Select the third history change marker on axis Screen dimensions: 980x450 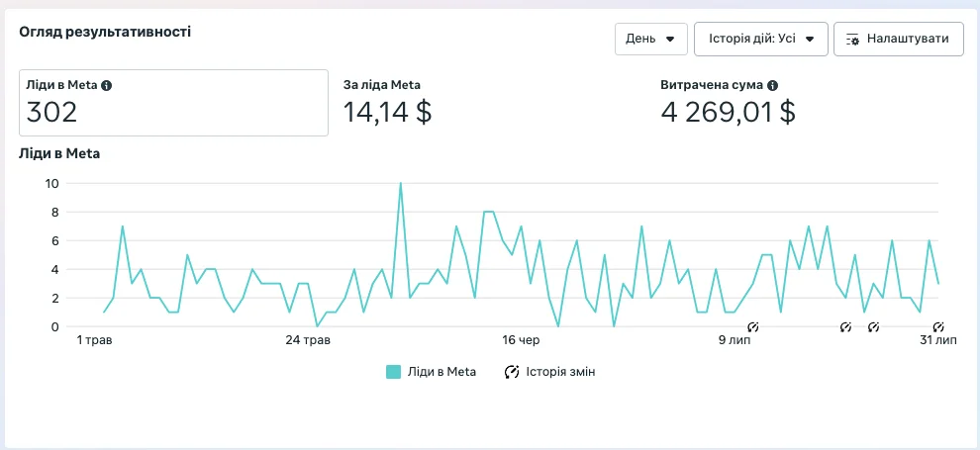tap(873, 326)
